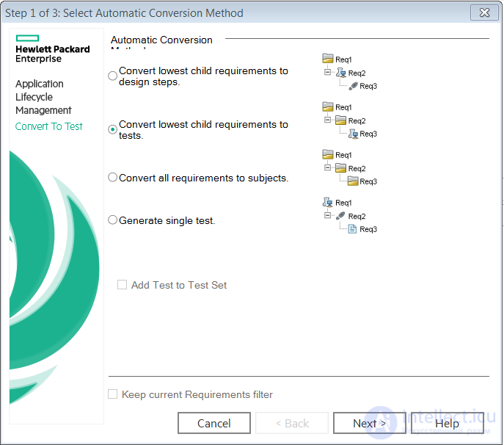
Task: Click Req3 test icon in second tree
Action: click(x=354, y=134)
